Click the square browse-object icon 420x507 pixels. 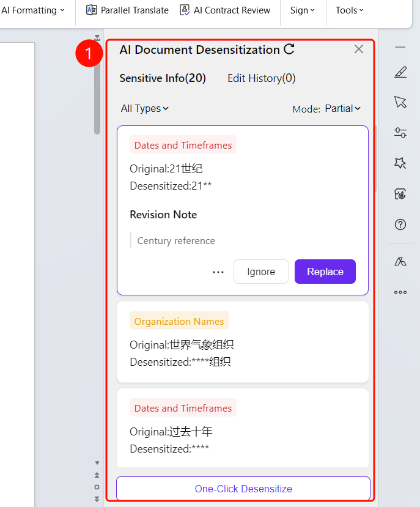click(x=97, y=487)
